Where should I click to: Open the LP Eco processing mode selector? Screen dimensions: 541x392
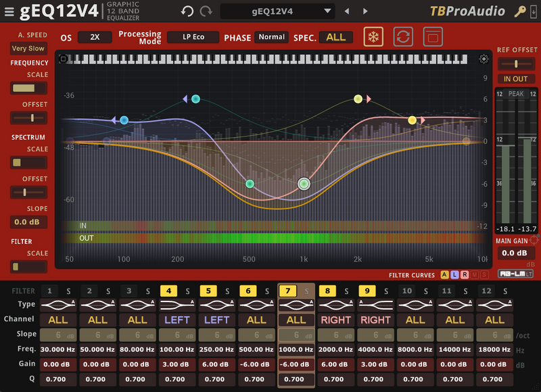click(x=193, y=37)
